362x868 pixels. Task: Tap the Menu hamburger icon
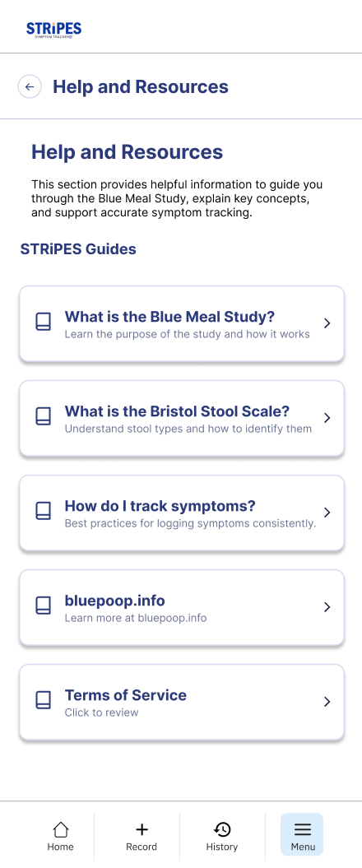pos(303,829)
